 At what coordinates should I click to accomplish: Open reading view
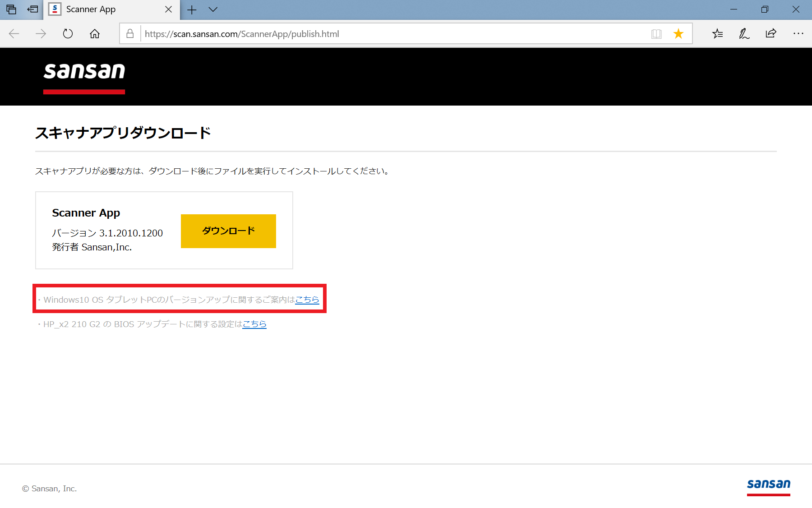[x=656, y=34]
